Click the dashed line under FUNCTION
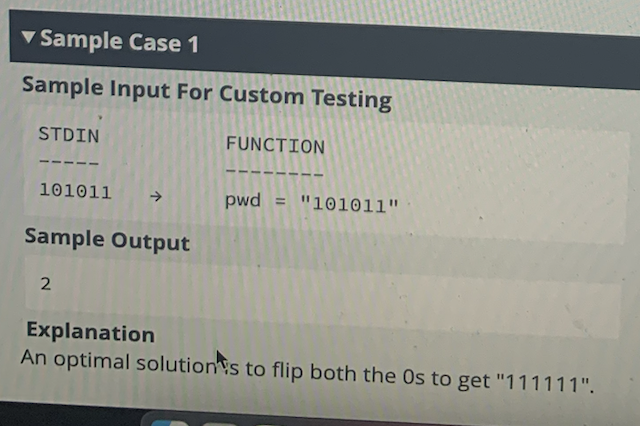 (x=275, y=173)
